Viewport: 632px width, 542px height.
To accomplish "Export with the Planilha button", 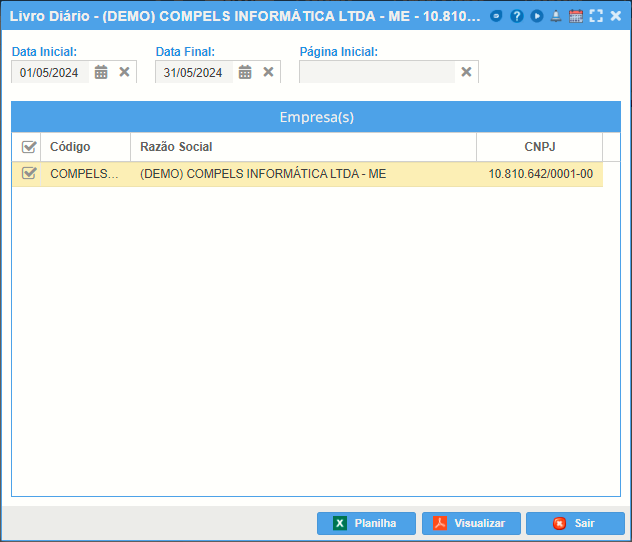I will point(366,523).
